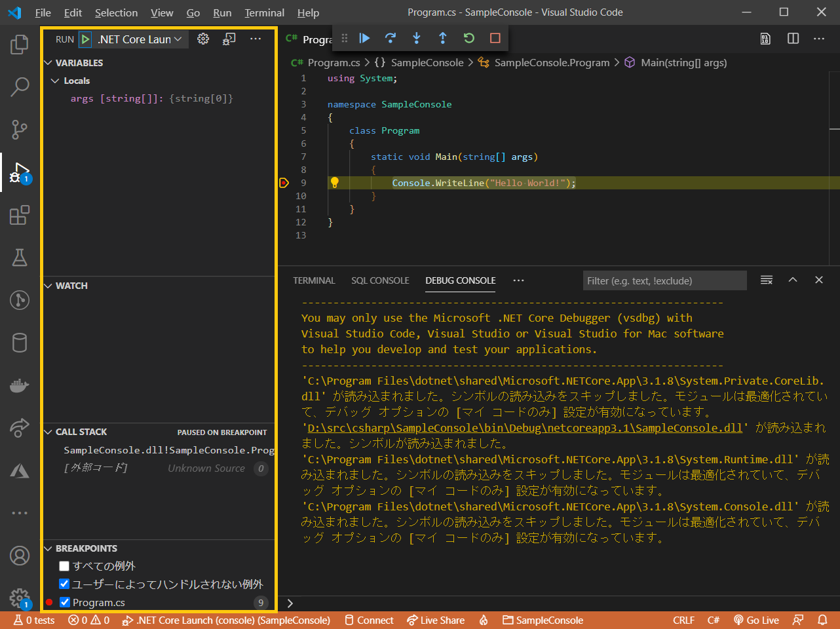Click the green Start Debugging play button
Image resolution: width=840 pixels, height=629 pixels.
(x=85, y=39)
